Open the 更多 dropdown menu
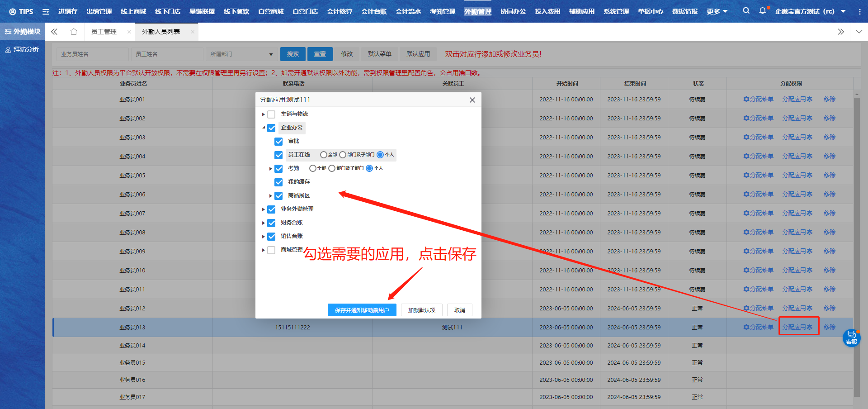Image resolution: width=868 pixels, height=409 pixels. [717, 11]
